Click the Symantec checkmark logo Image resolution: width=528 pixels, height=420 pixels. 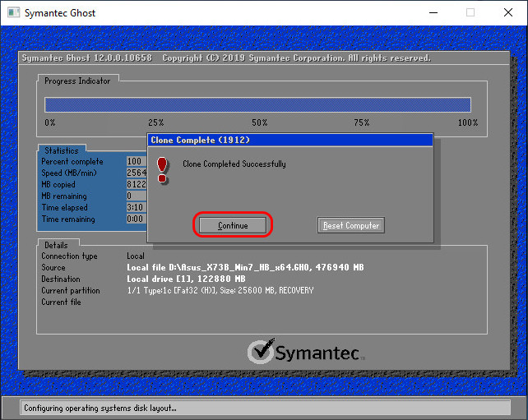click(262, 351)
